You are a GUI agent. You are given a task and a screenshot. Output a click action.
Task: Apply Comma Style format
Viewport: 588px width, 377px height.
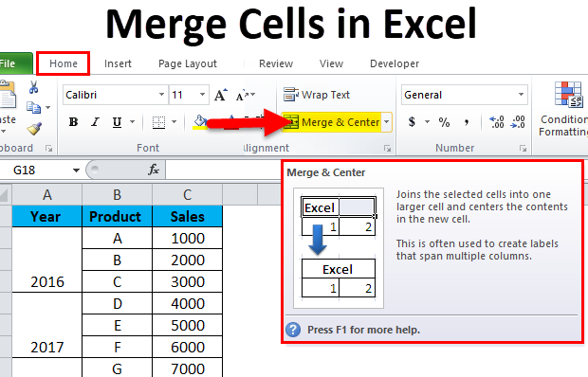click(x=467, y=122)
